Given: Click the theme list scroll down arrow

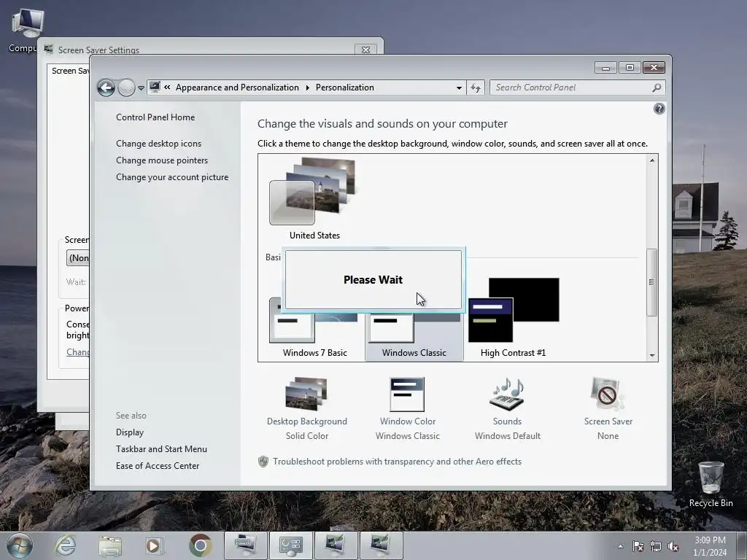Looking at the screenshot, I should click(651, 355).
